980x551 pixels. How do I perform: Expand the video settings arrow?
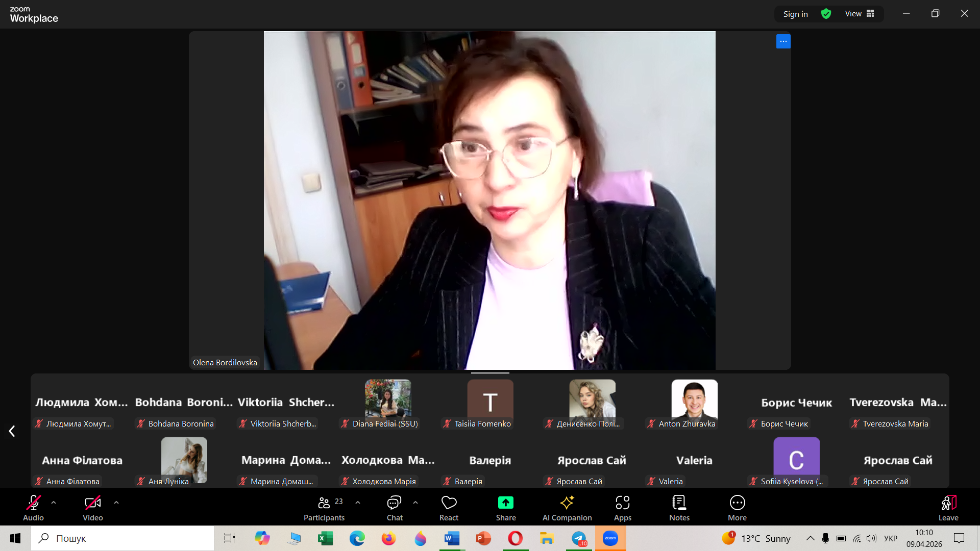[116, 503]
